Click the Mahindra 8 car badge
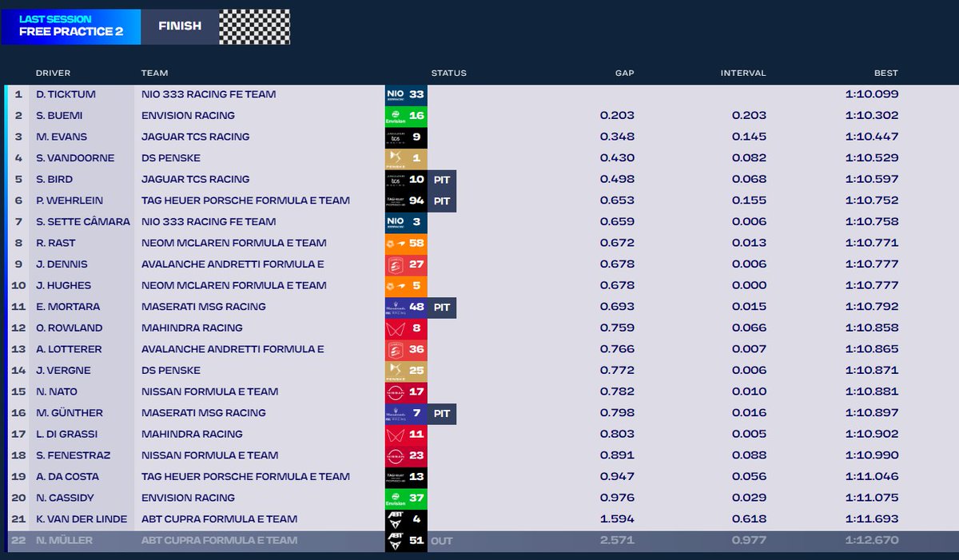The height and width of the screenshot is (560, 959). click(x=406, y=328)
